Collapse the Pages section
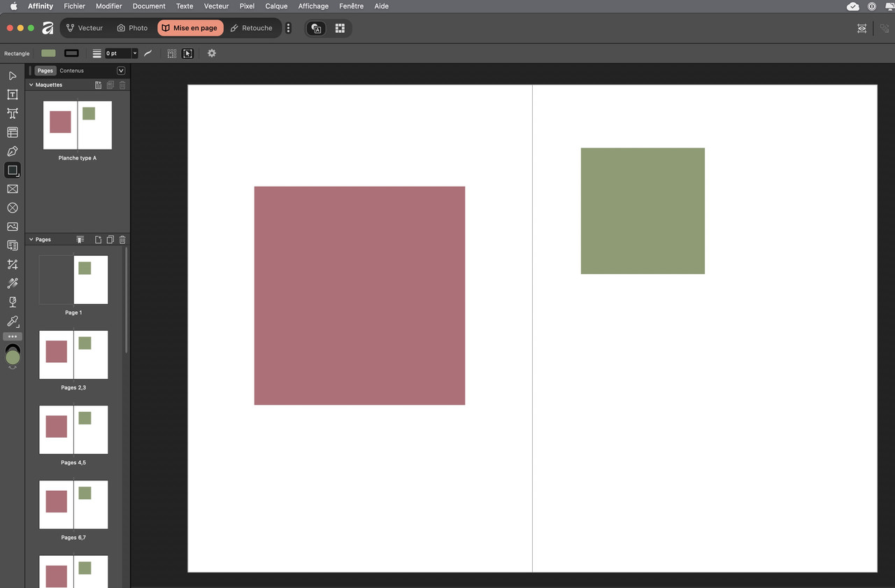Image resolution: width=895 pixels, height=588 pixels. pyautogui.click(x=31, y=240)
